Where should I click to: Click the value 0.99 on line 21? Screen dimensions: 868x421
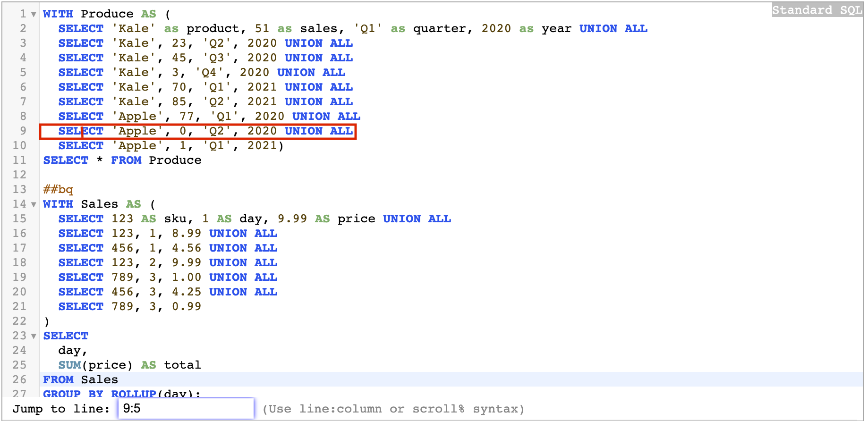click(187, 307)
